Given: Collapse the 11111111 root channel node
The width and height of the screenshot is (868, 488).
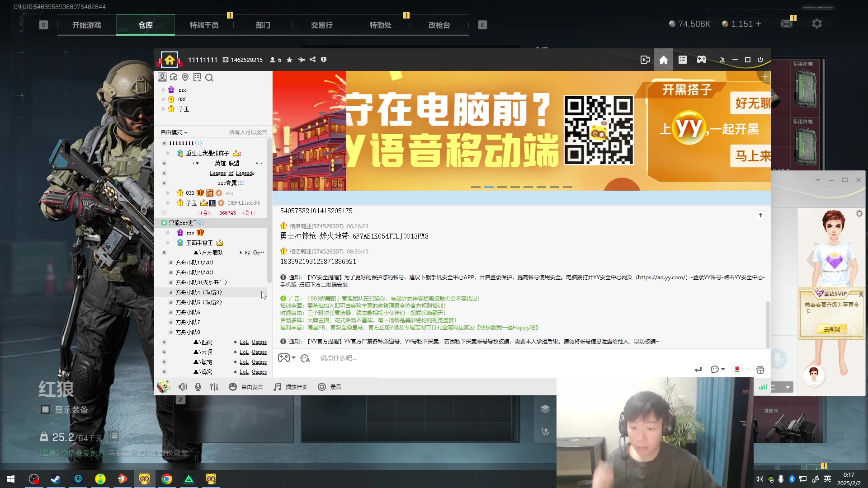Looking at the screenshot, I should coord(164,143).
